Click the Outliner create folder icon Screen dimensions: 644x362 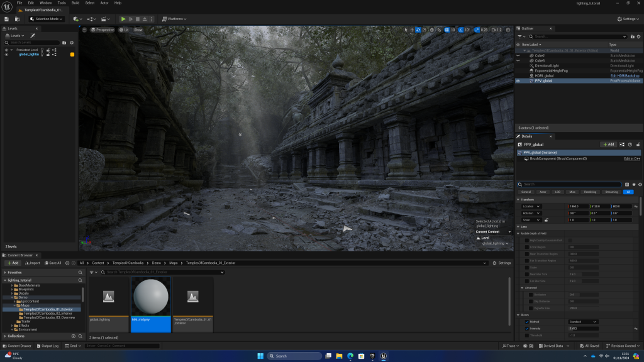tap(633, 36)
